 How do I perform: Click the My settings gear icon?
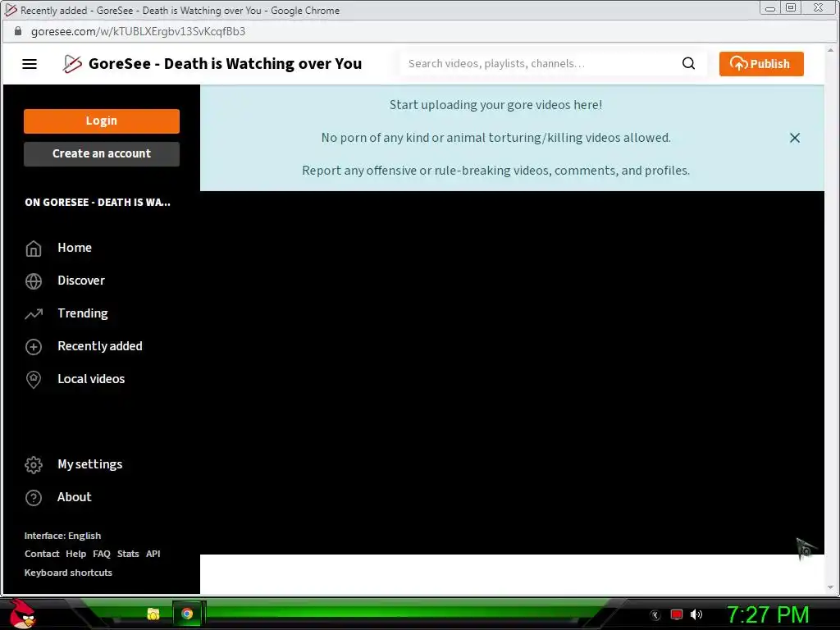tap(33, 464)
